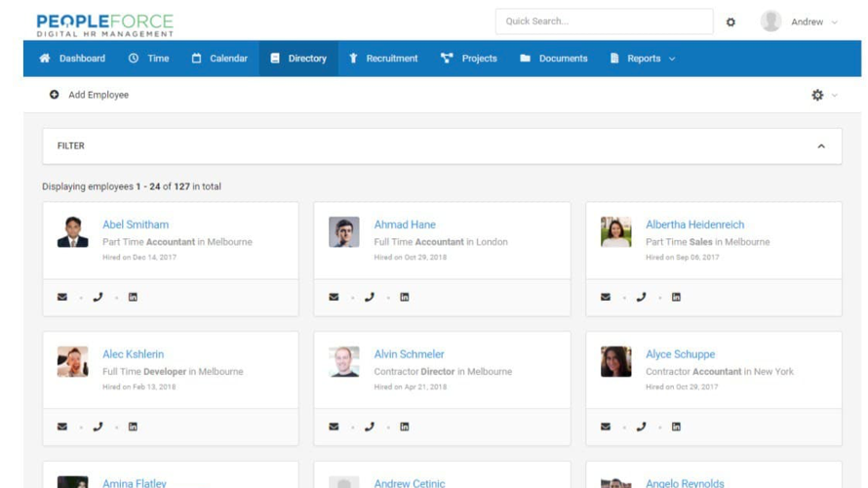Click the settings gear beside Quick Search

click(x=730, y=21)
